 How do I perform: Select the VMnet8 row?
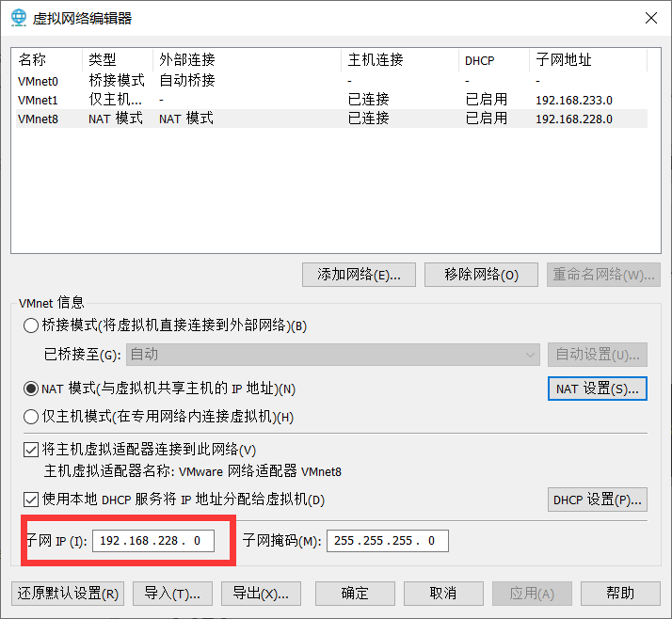331,119
